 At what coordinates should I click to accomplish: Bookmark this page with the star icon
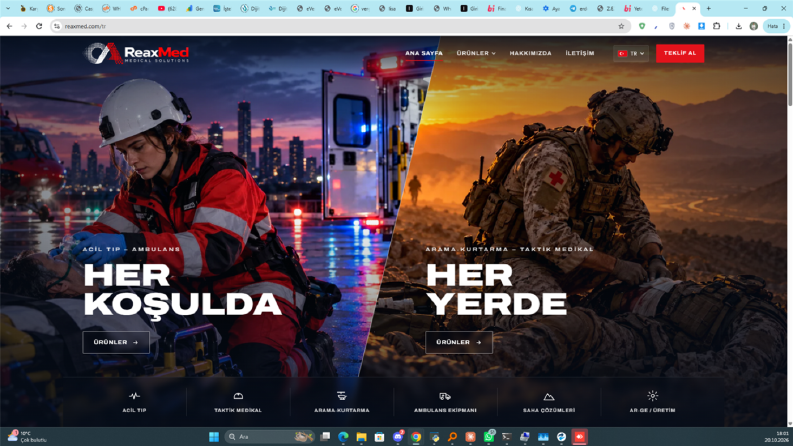621,26
